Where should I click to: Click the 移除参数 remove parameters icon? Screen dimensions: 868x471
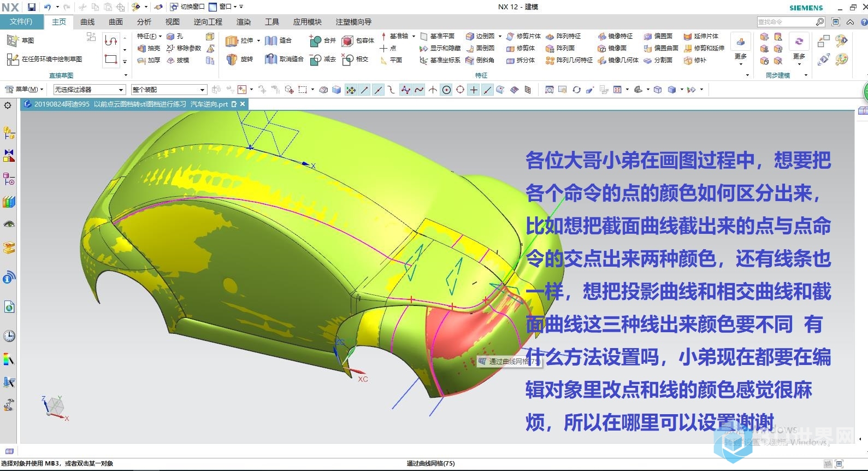170,48
